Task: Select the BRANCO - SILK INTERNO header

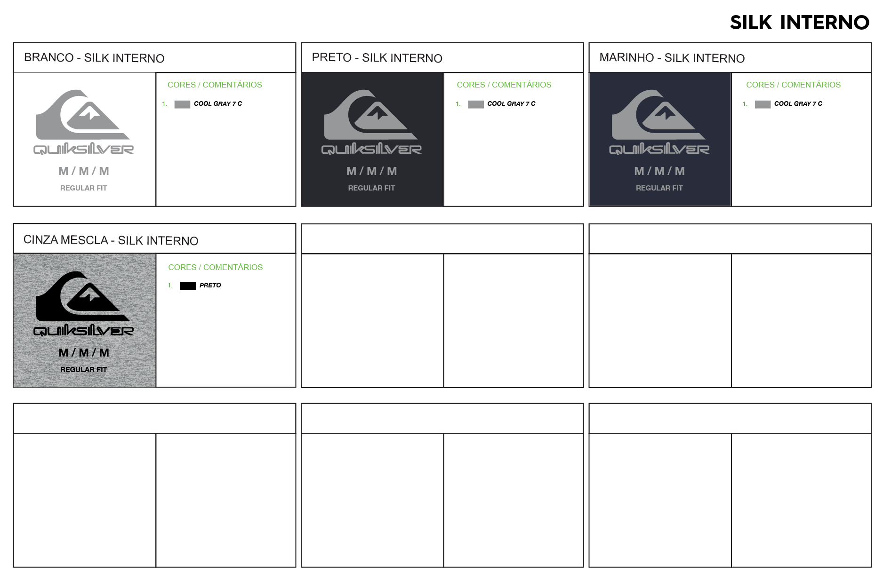Action: pyautogui.click(x=94, y=58)
